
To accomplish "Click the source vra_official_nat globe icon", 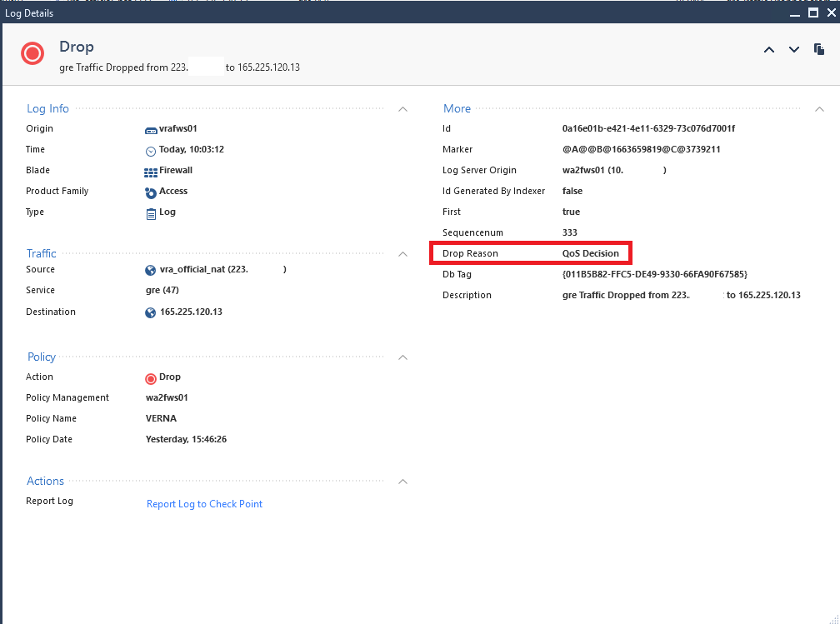I will pyautogui.click(x=151, y=271).
